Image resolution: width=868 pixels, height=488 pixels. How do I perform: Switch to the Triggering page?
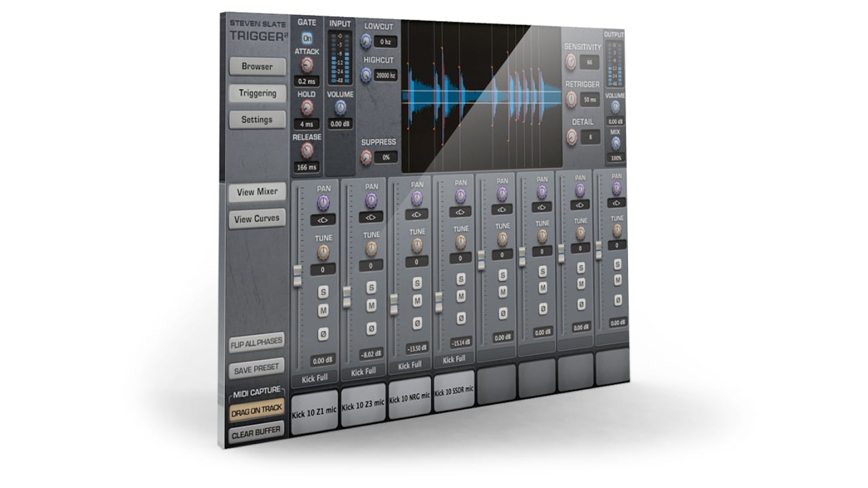point(257,94)
